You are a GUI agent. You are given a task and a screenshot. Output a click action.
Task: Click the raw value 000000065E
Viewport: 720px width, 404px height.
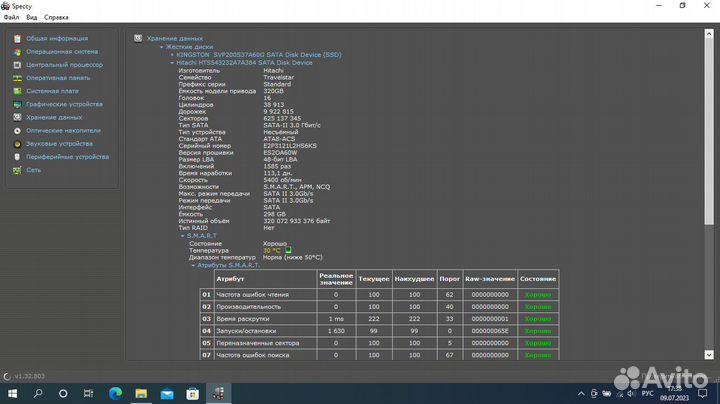490,331
